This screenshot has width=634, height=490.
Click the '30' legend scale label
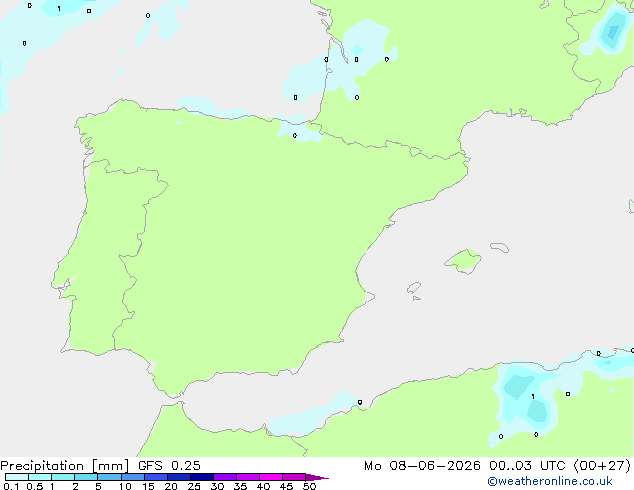tap(217, 486)
